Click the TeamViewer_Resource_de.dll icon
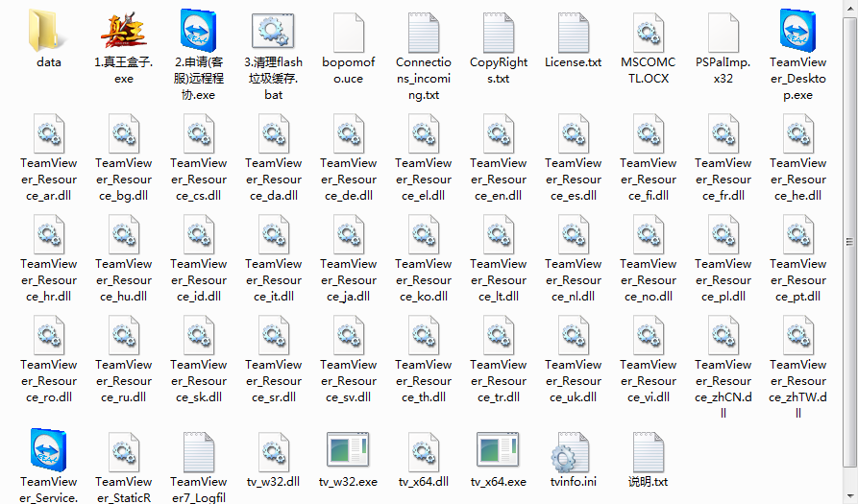 pyautogui.click(x=349, y=133)
